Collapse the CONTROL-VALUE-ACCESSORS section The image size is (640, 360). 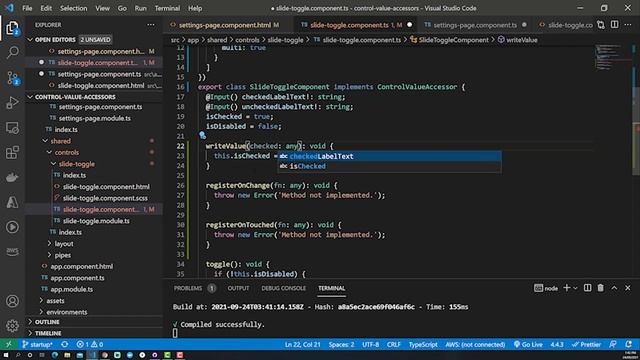pos(30,97)
